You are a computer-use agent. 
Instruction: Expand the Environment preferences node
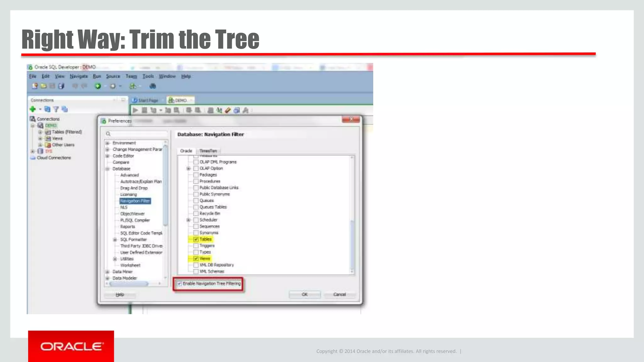pyautogui.click(x=108, y=143)
